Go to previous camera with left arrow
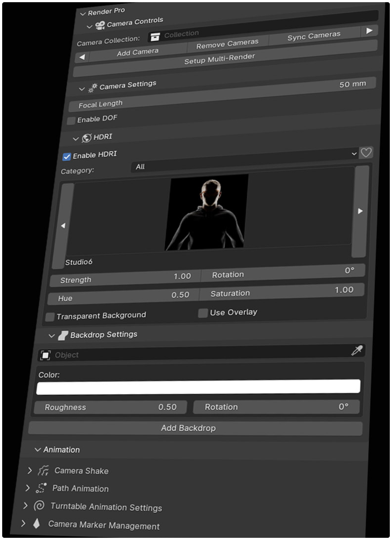 click(x=82, y=57)
